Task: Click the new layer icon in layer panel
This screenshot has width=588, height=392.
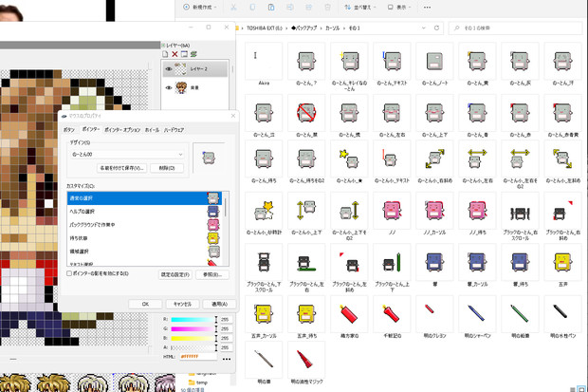Action: pyautogui.click(x=165, y=54)
